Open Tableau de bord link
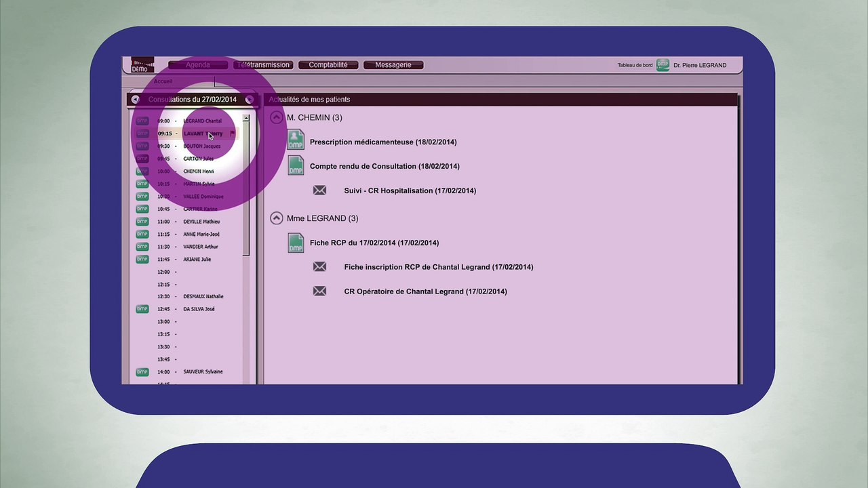Viewport: 868px width, 488px height. (635, 65)
